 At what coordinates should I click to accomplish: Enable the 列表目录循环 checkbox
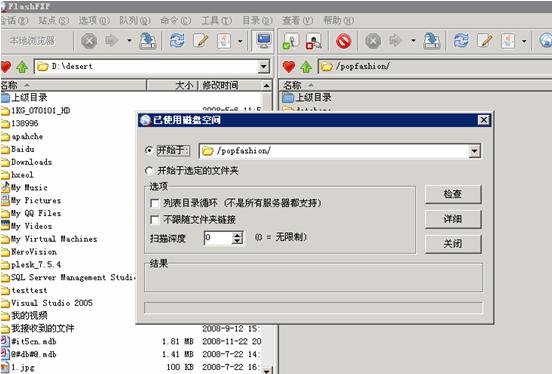154,203
